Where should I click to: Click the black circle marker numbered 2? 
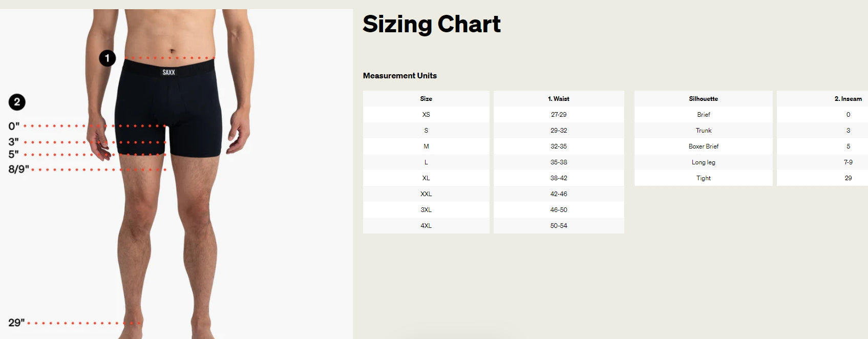pyautogui.click(x=17, y=102)
